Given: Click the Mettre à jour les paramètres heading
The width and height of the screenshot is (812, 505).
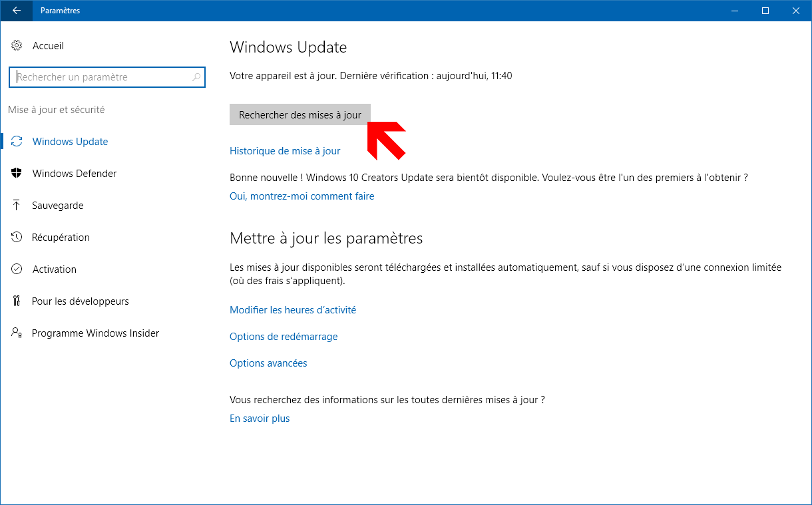Looking at the screenshot, I should click(x=326, y=238).
